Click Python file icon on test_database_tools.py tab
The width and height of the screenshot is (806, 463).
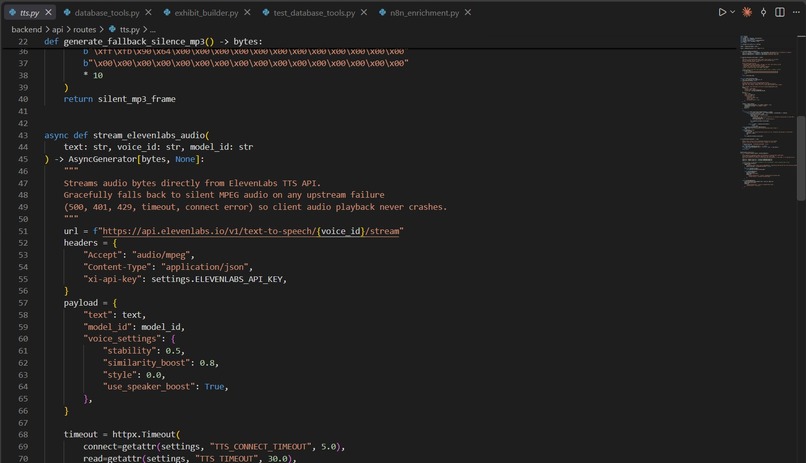(266, 12)
